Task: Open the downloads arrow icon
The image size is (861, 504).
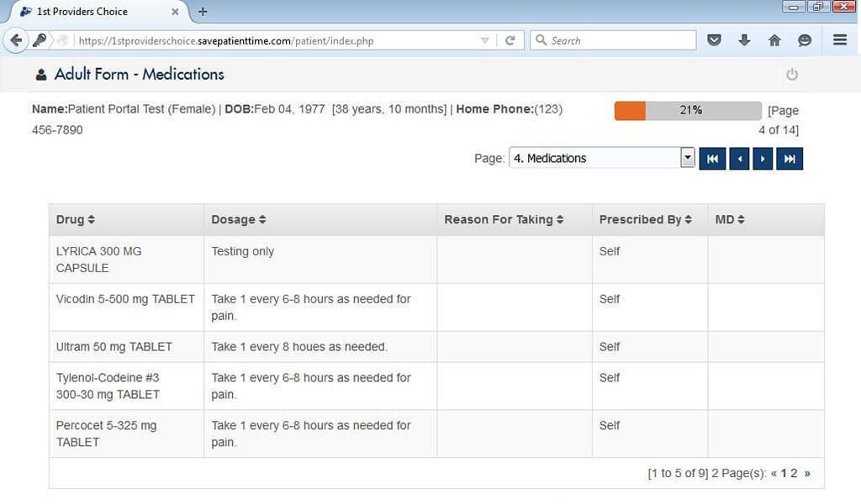Action: click(744, 40)
